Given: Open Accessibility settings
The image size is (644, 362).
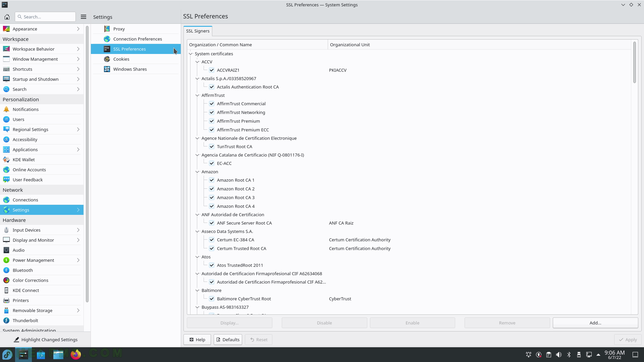Looking at the screenshot, I should tap(42, 139).
